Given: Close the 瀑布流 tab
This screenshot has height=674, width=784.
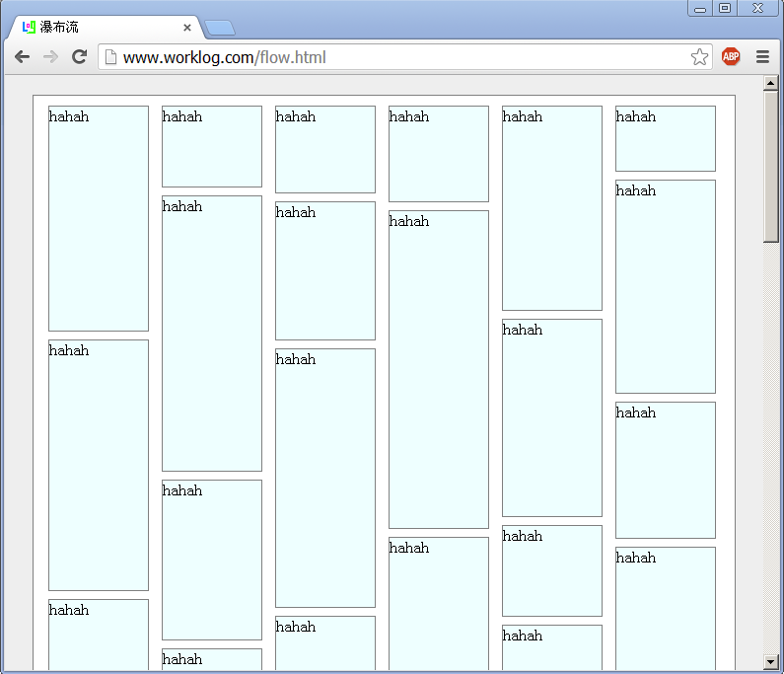Looking at the screenshot, I should [x=187, y=28].
